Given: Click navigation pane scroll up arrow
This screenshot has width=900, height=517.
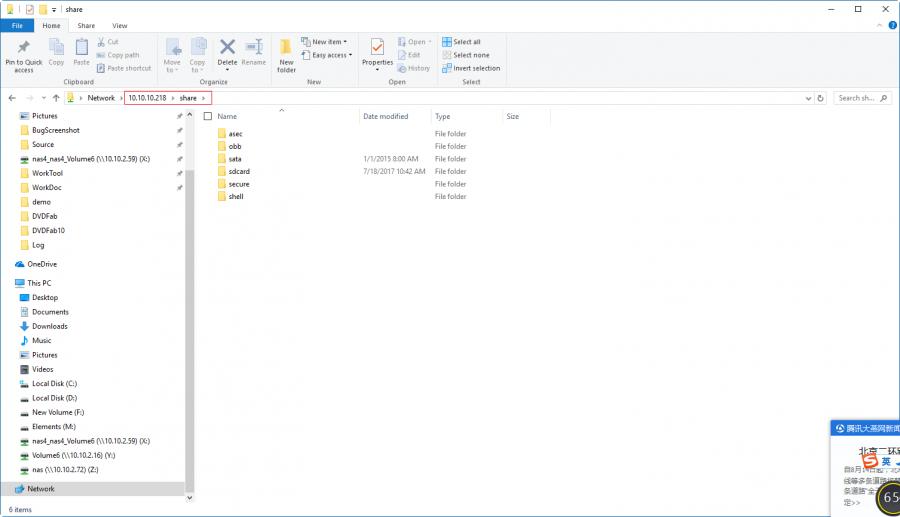Looking at the screenshot, I should (x=189, y=115).
